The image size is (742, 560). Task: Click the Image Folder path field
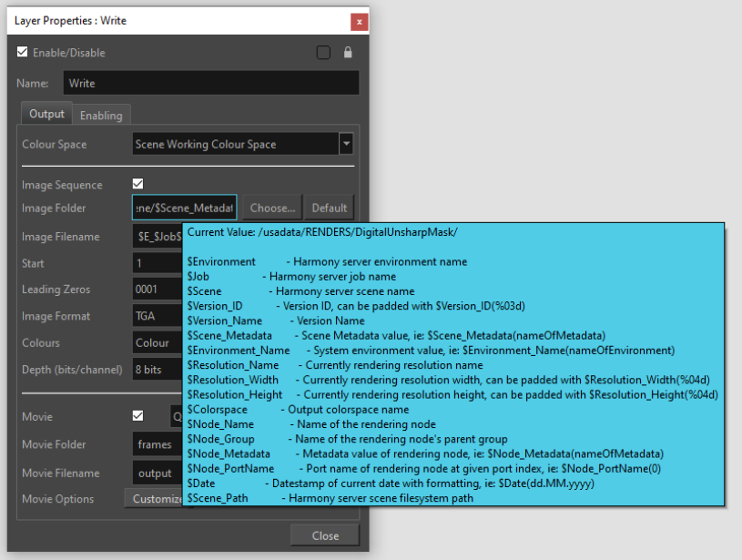(x=185, y=208)
